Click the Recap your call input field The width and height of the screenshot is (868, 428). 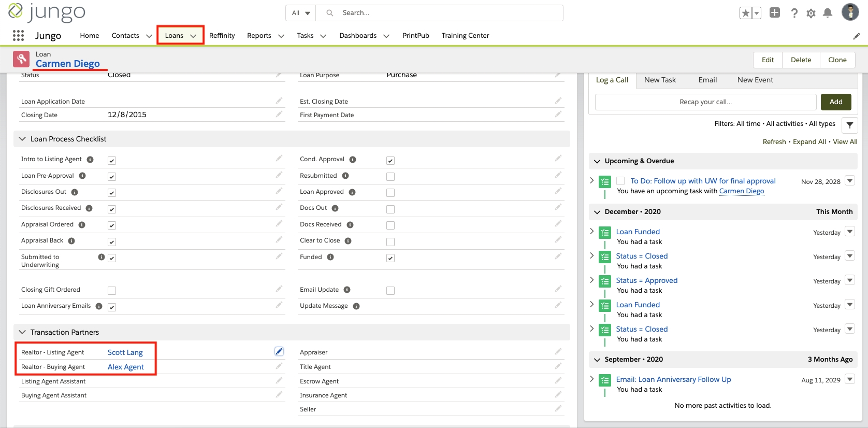(705, 102)
